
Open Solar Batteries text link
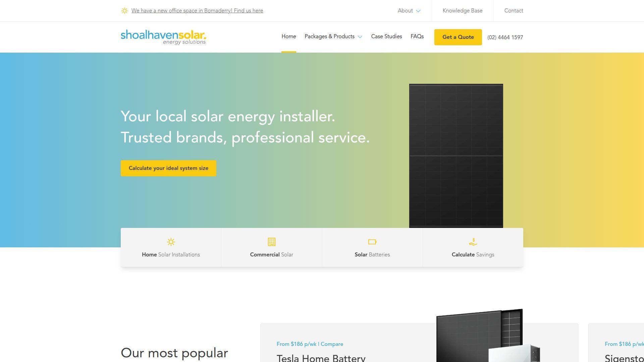372,255
